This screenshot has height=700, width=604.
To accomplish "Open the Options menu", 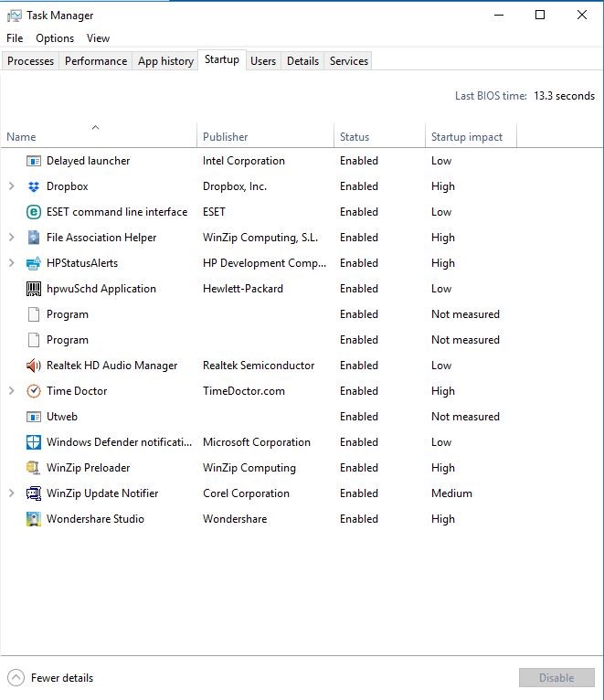I will click(x=55, y=38).
